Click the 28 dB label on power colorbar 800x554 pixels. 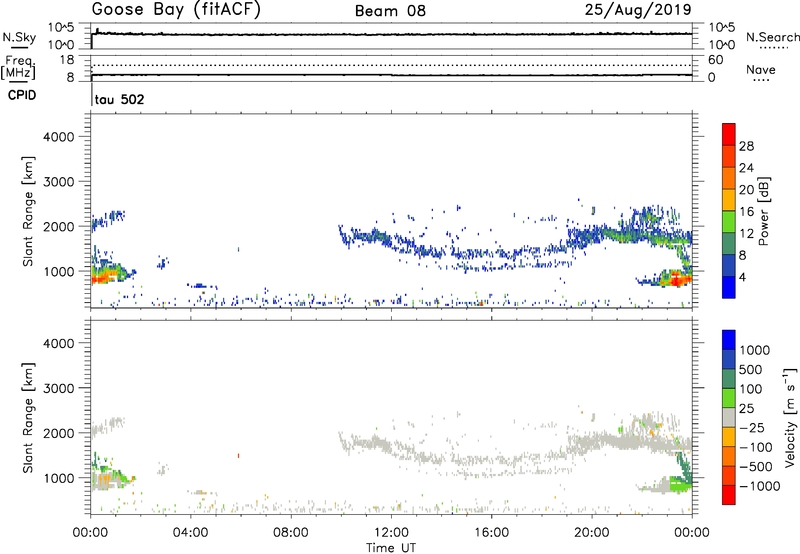[746, 146]
